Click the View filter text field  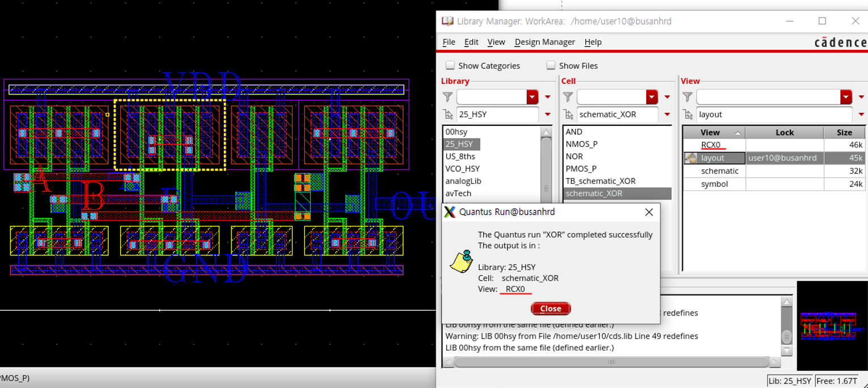pyautogui.click(x=768, y=97)
